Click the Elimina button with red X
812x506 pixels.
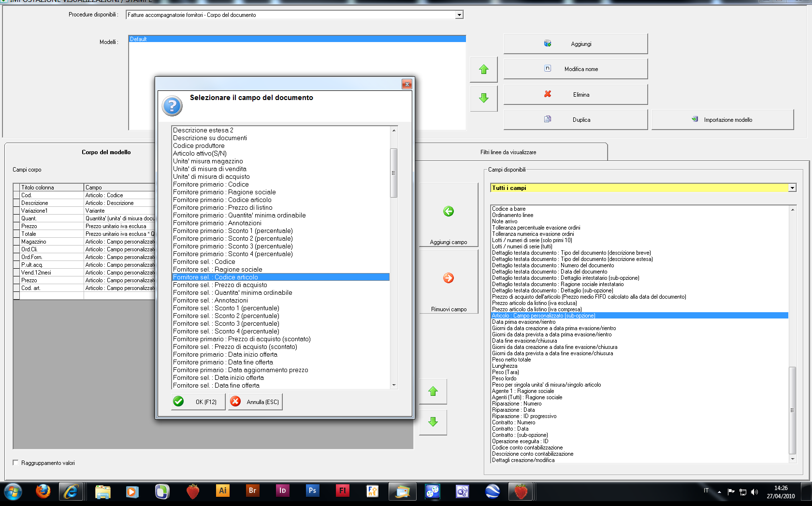tap(576, 95)
